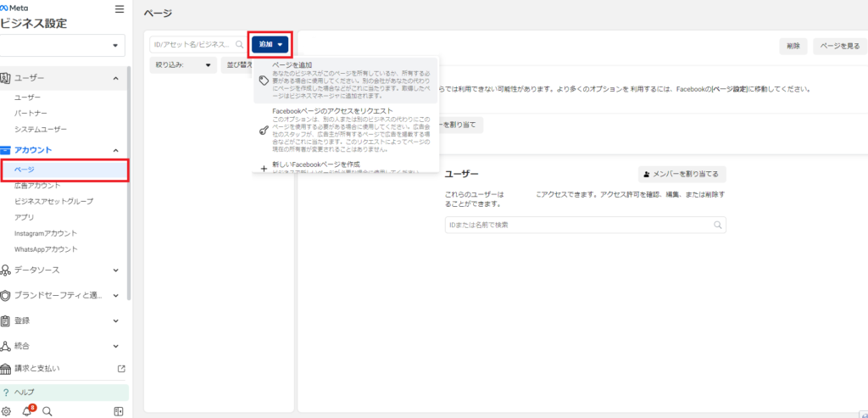Screen dimensions: 868x418
Task: Open the 絞り込み filter dropdown
Action: click(x=182, y=64)
